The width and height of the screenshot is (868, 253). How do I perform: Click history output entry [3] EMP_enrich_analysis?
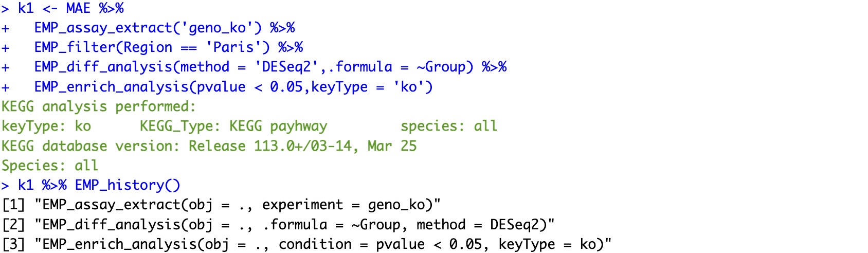[306, 244]
